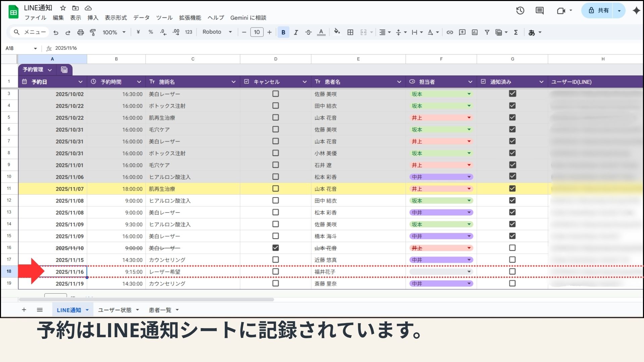Switch to the 患者一覧 sheet tab
The width and height of the screenshot is (644, 362).
click(160, 310)
